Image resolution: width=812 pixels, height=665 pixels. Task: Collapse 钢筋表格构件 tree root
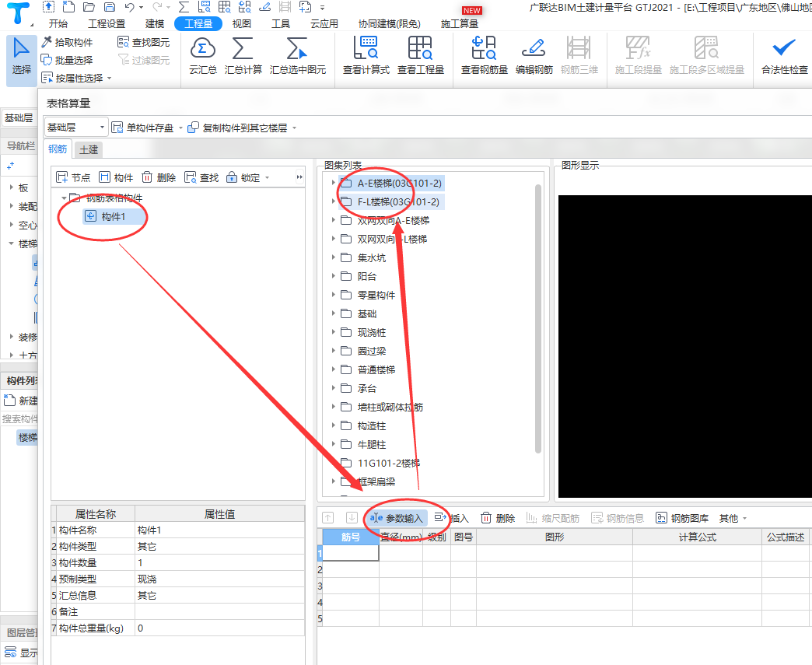point(64,198)
